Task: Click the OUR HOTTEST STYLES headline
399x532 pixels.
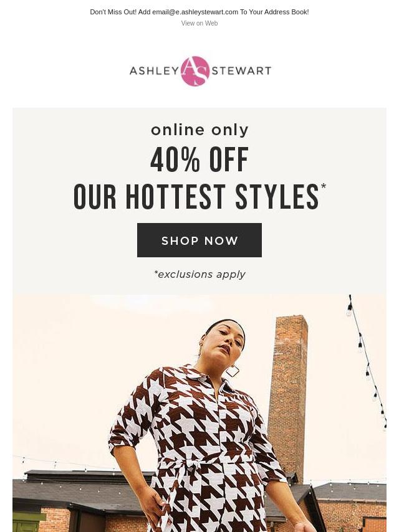Action: pos(196,196)
